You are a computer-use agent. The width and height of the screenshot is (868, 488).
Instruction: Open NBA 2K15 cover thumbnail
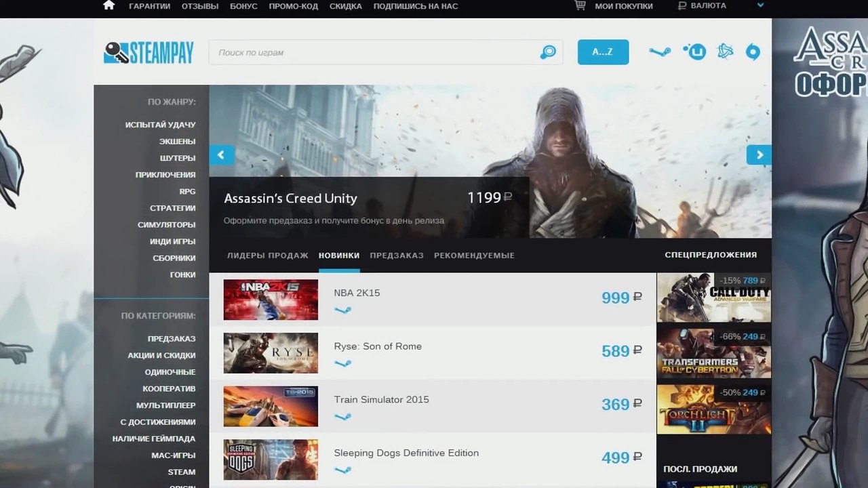[x=271, y=300]
